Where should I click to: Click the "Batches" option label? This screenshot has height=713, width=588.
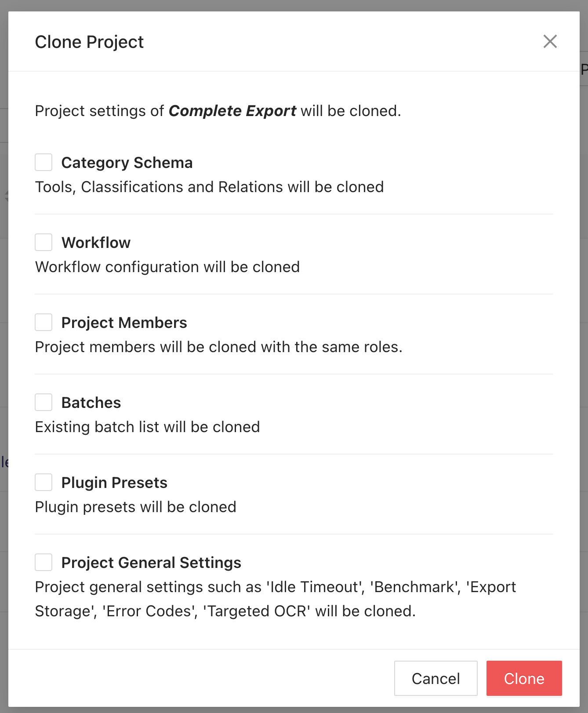[x=91, y=403]
